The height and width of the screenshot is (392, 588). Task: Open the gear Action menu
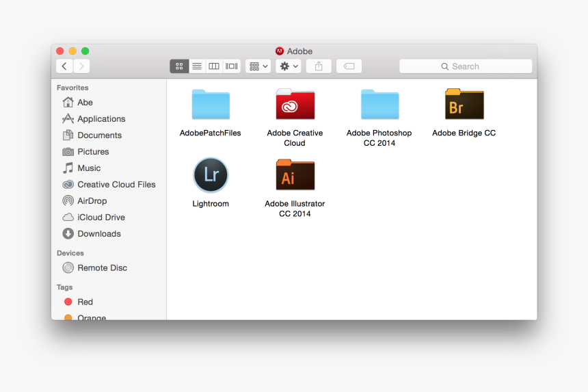tap(289, 66)
